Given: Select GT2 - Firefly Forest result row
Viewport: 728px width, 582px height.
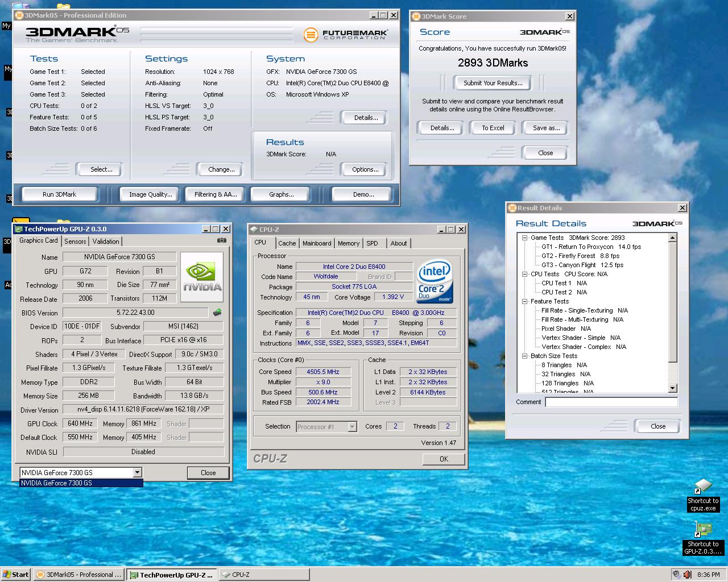Looking at the screenshot, I should click(580, 256).
